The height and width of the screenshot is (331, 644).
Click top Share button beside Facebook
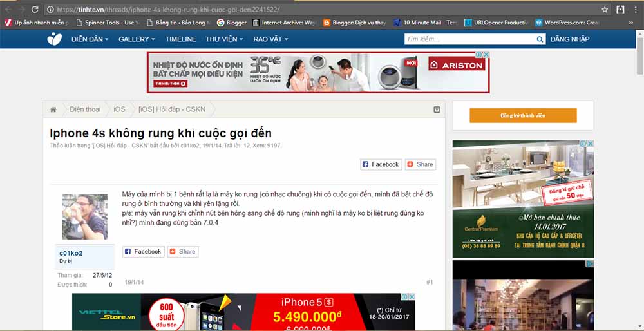tap(420, 164)
